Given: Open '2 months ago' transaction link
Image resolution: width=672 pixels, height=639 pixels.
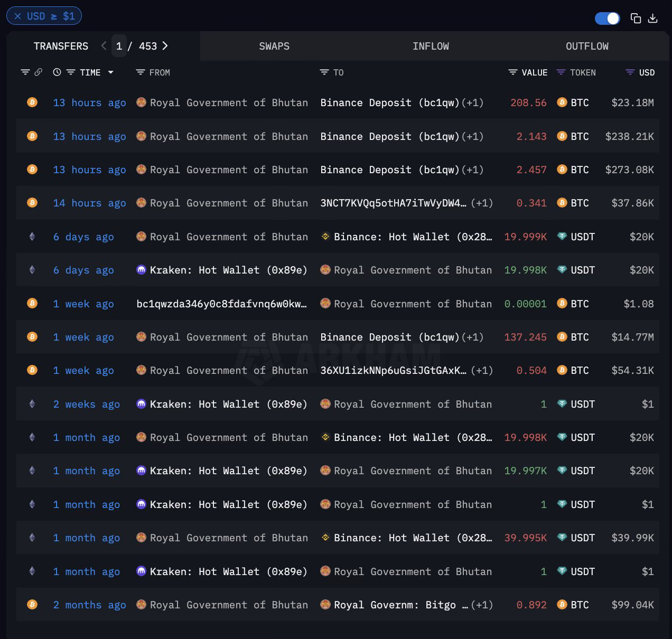Looking at the screenshot, I should pos(89,605).
